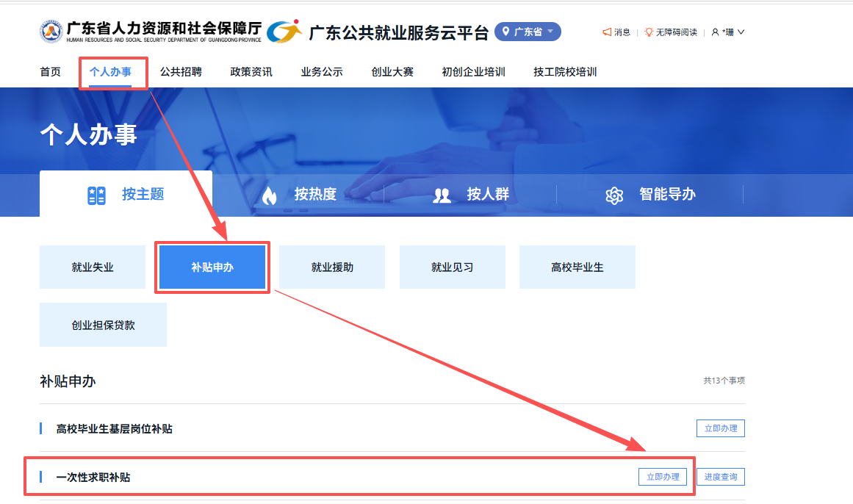Click 立即办理 for 高校毕业生基层岗位补贴

[720, 428]
